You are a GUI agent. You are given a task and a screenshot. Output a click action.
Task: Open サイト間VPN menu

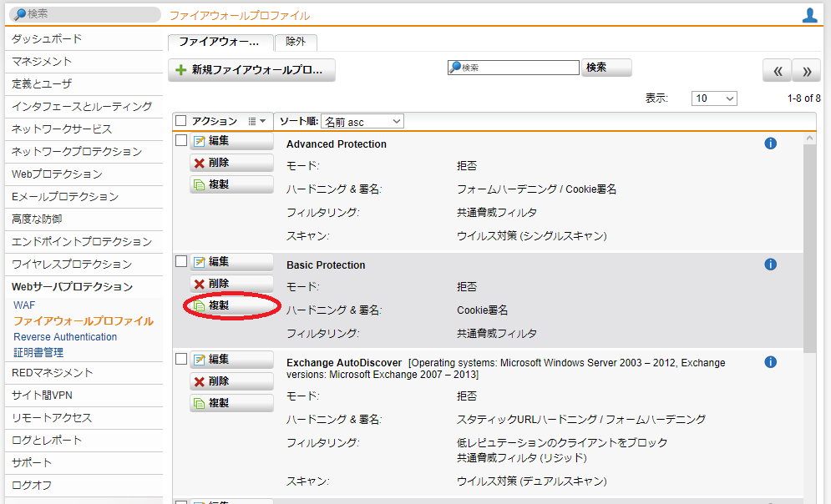click(84, 396)
